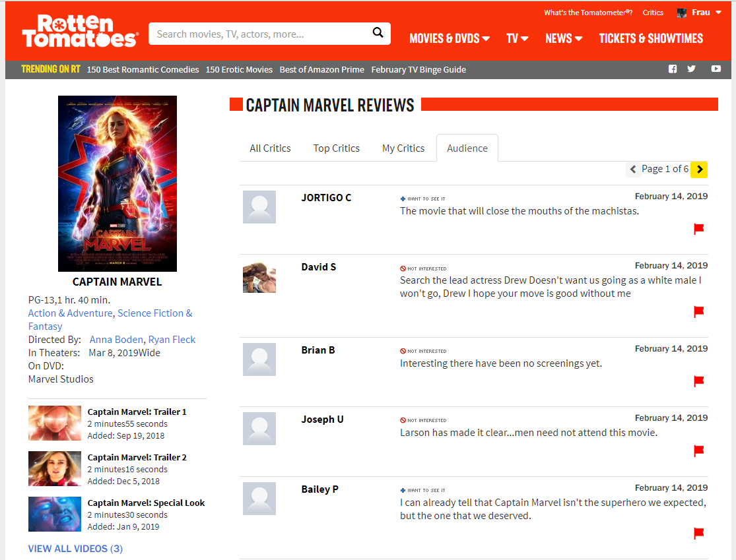This screenshot has height=560, width=736.
Task: Flag Brian B's review
Action: coord(699,381)
